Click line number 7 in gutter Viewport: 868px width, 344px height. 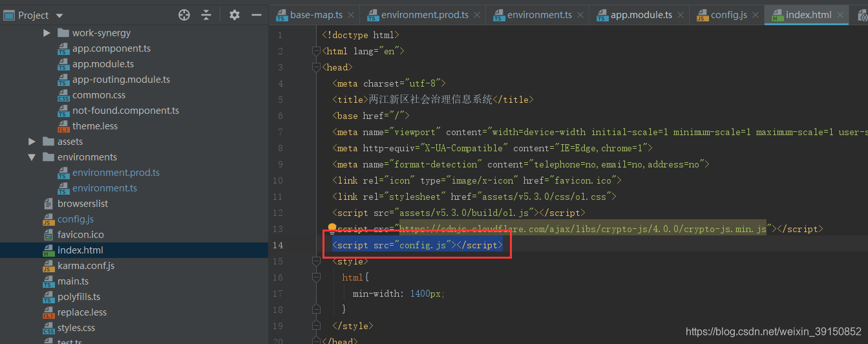click(281, 132)
